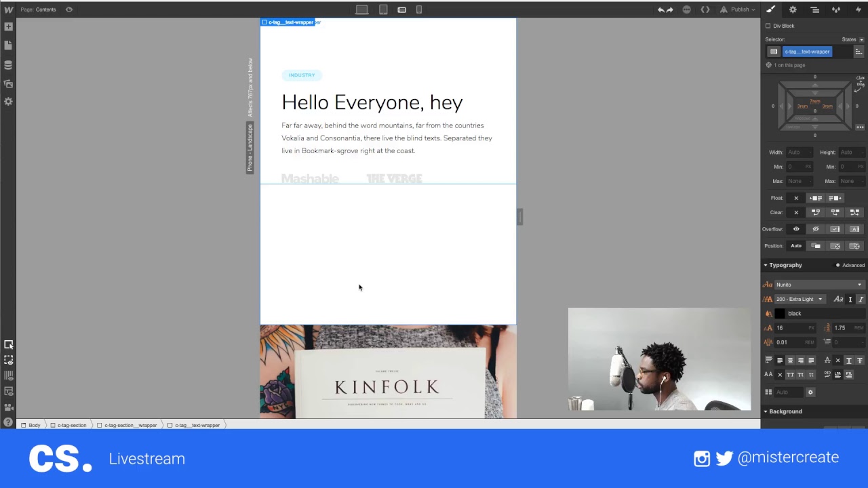Set text transform to uppercase TT

point(790,374)
